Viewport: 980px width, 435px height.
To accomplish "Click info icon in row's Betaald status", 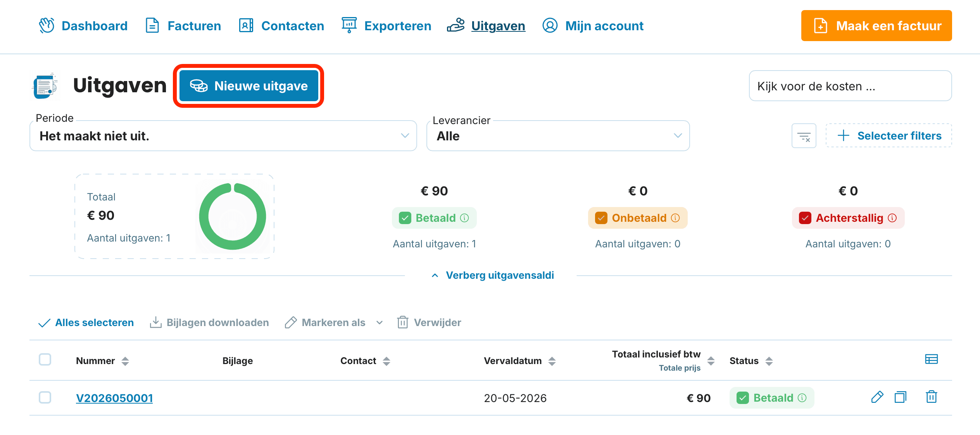I will pyautogui.click(x=802, y=398).
